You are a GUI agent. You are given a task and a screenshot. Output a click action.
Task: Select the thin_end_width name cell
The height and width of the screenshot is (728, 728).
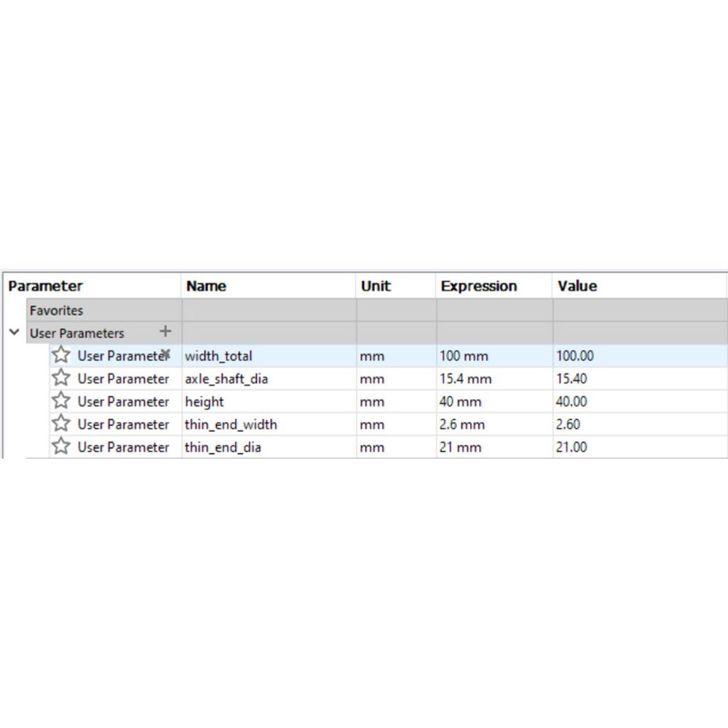[x=269, y=424]
